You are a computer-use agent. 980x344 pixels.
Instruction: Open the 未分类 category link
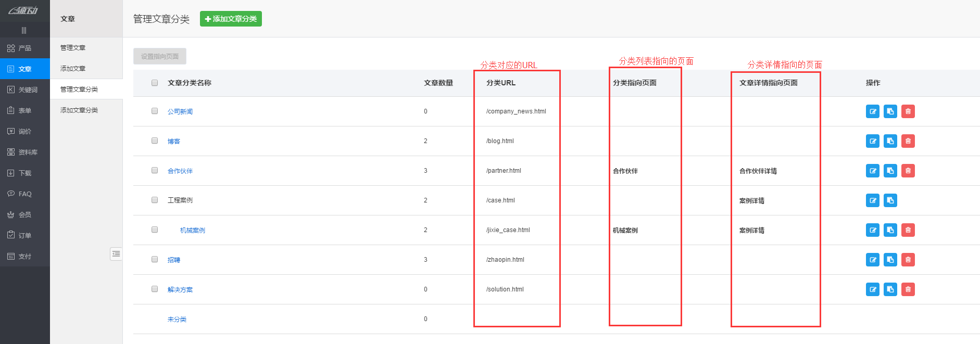tap(177, 320)
